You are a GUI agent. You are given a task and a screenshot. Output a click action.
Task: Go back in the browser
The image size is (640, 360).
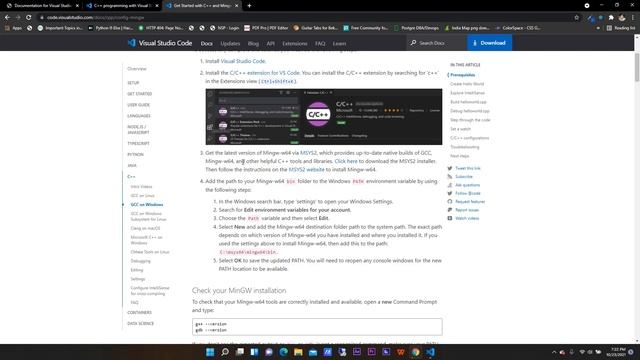click(x=7, y=18)
